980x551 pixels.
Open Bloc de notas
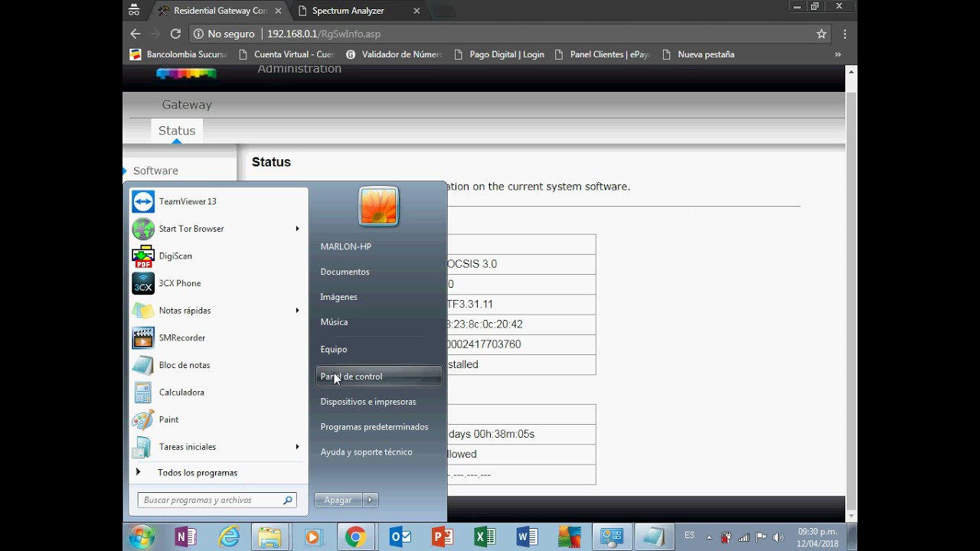pos(219,365)
